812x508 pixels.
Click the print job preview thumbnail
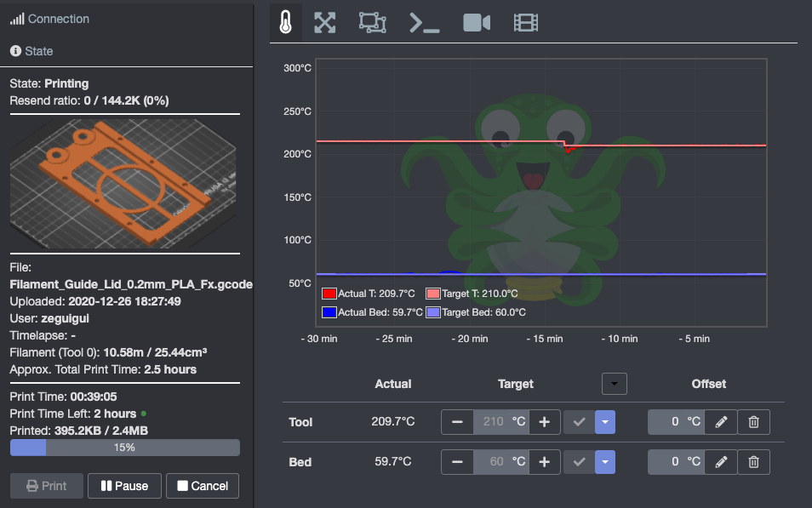[x=123, y=183]
